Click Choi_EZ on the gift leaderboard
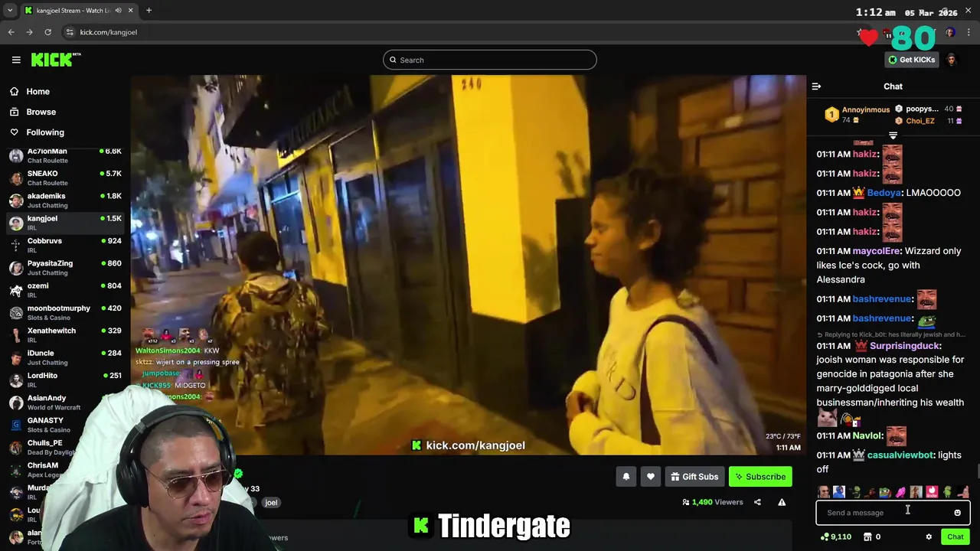 pyautogui.click(x=920, y=121)
